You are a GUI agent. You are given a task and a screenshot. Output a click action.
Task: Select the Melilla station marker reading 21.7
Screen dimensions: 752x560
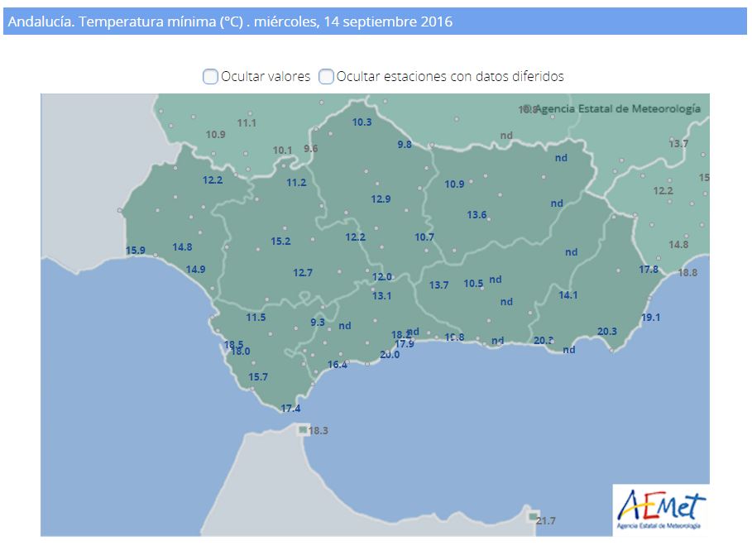[532, 517]
